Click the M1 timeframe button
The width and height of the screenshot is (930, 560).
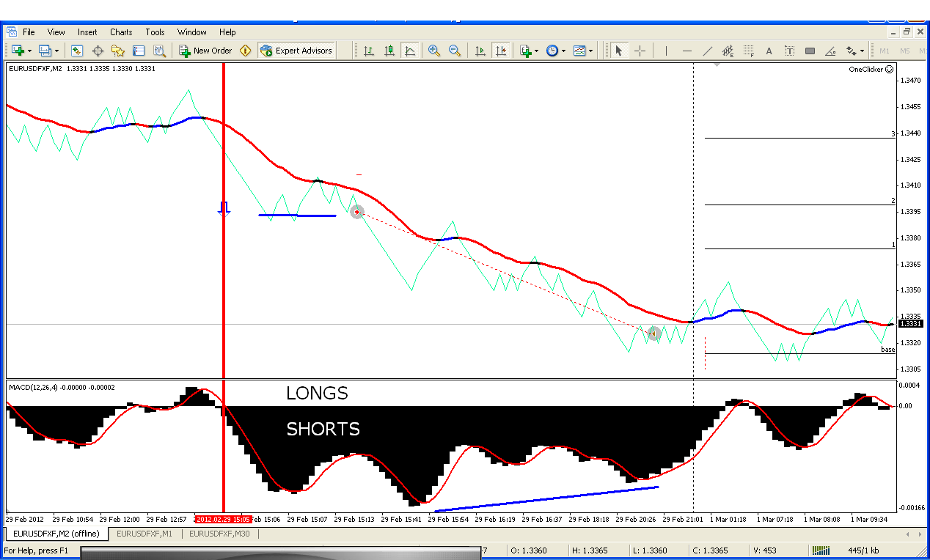tap(885, 51)
